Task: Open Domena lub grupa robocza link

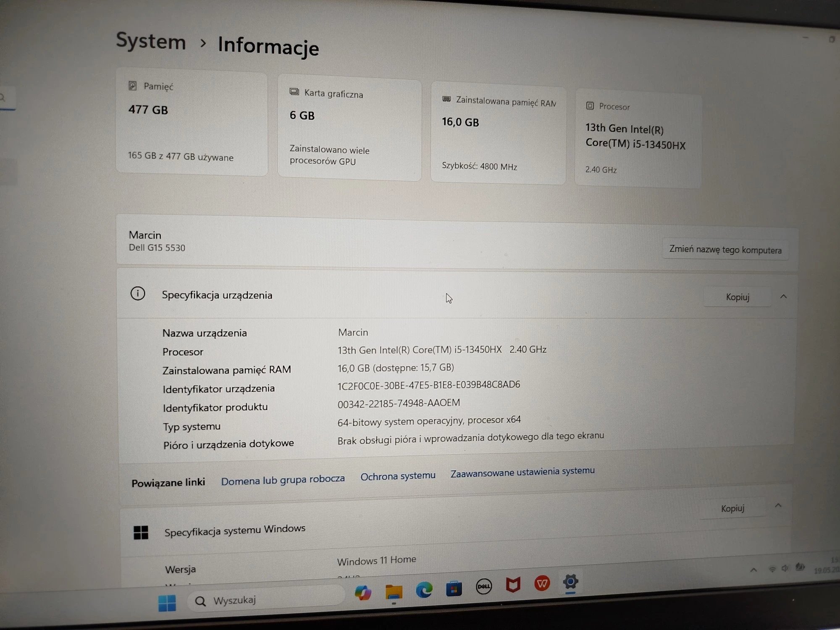Action: click(x=283, y=480)
